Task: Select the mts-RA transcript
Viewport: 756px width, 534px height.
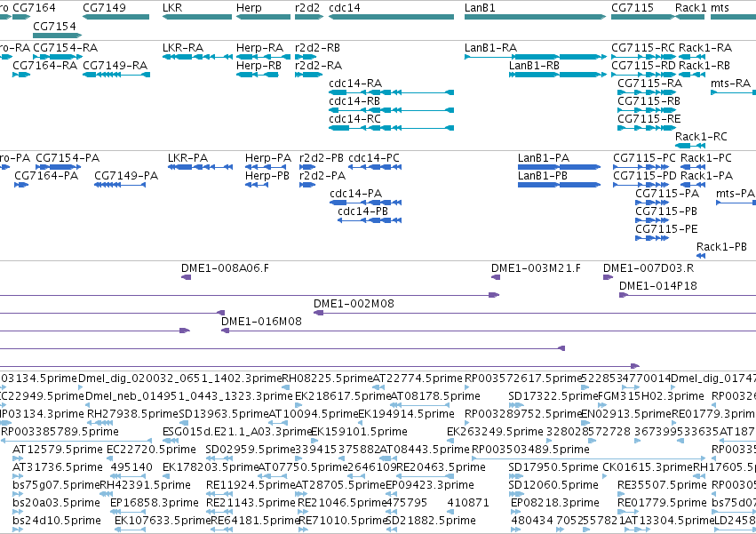Action: [x=733, y=92]
